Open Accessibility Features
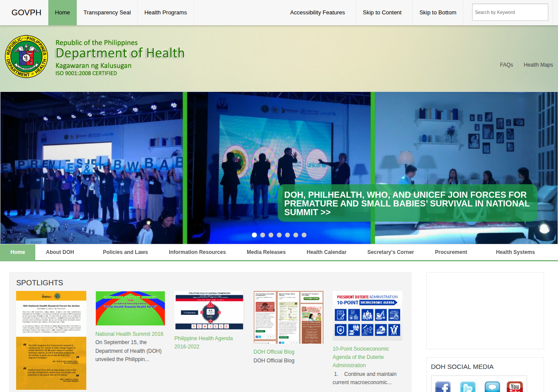 (x=317, y=13)
